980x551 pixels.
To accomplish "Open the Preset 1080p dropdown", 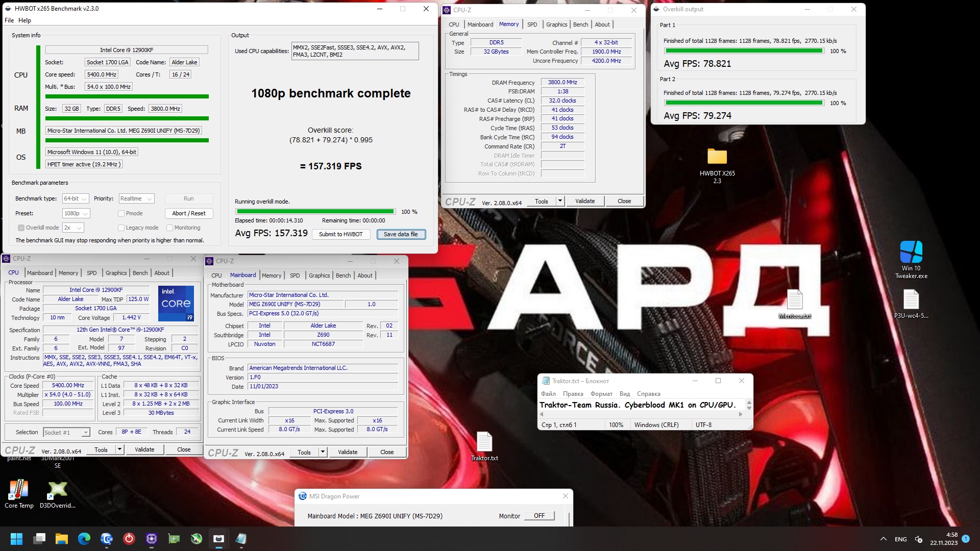I will pyautogui.click(x=76, y=213).
